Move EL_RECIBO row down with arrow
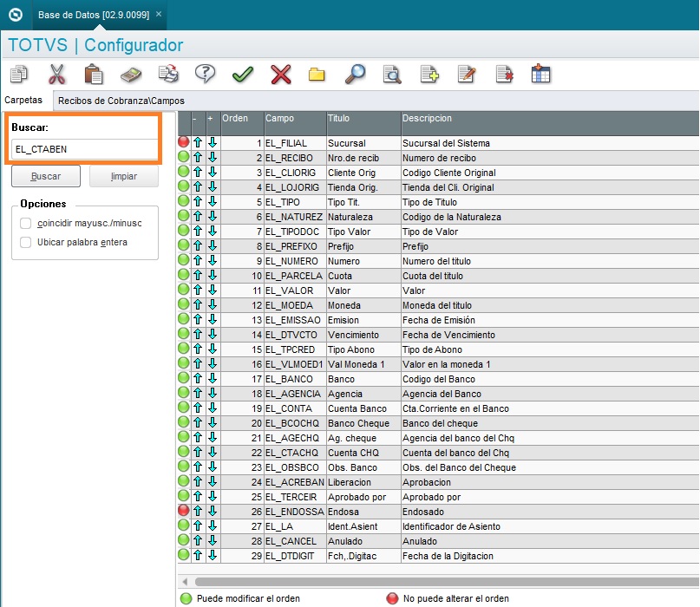The image size is (700, 607). coord(213,158)
